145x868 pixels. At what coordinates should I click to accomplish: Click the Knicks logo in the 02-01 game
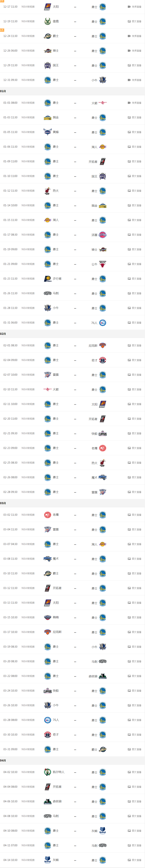(x=102, y=345)
